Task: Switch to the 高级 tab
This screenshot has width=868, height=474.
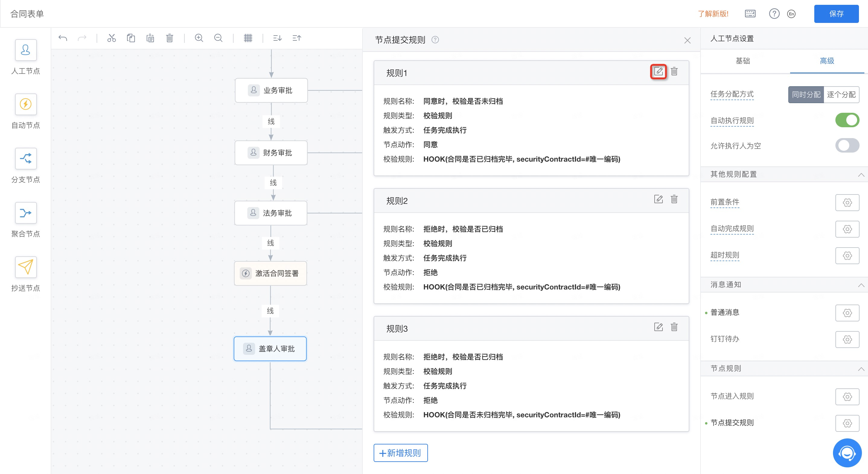Action: coord(827,61)
